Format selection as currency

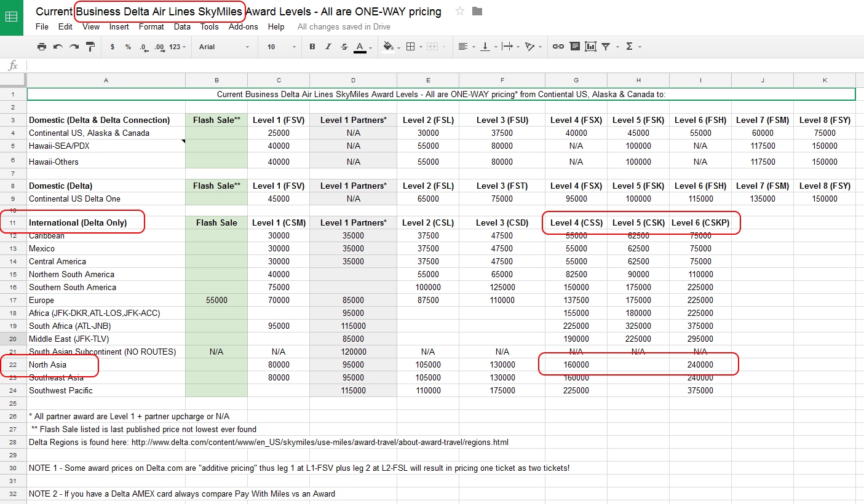click(113, 47)
